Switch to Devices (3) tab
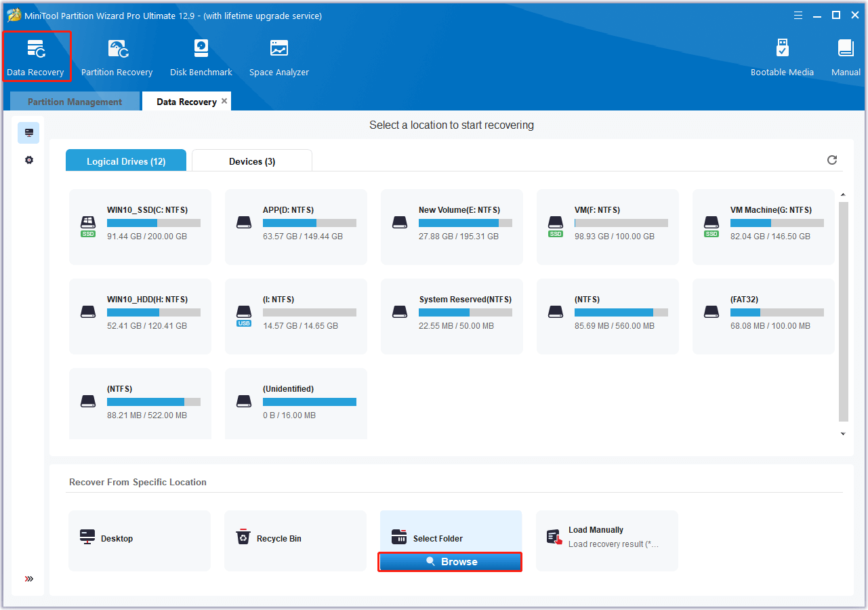Viewport: 868px width, 610px height. tap(252, 161)
